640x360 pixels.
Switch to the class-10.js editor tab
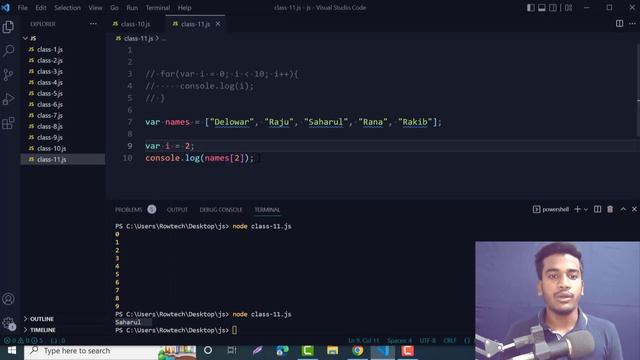(136, 24)
